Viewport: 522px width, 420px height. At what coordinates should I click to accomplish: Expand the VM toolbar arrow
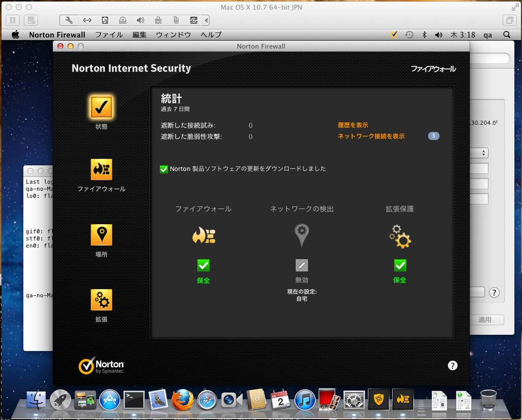point(206,21)
